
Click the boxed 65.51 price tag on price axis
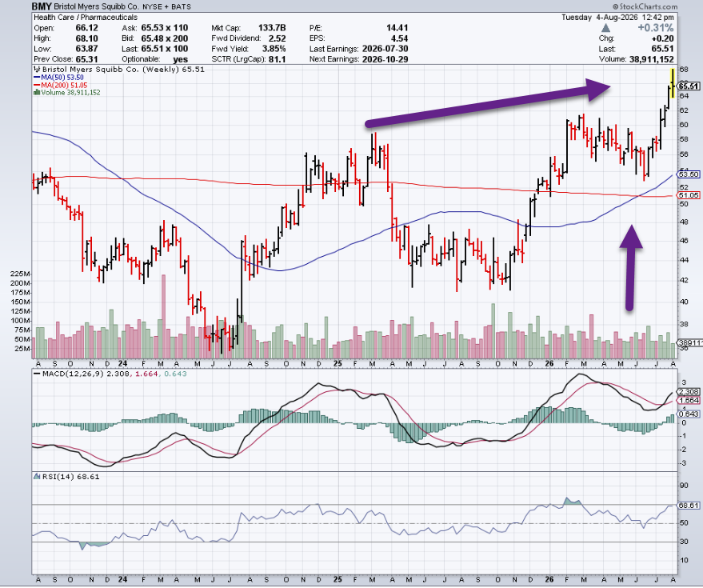(689, 86)
